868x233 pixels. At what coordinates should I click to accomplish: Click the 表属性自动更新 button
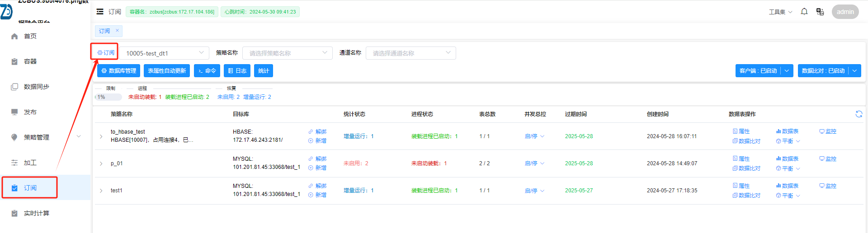tap(167, 71)
